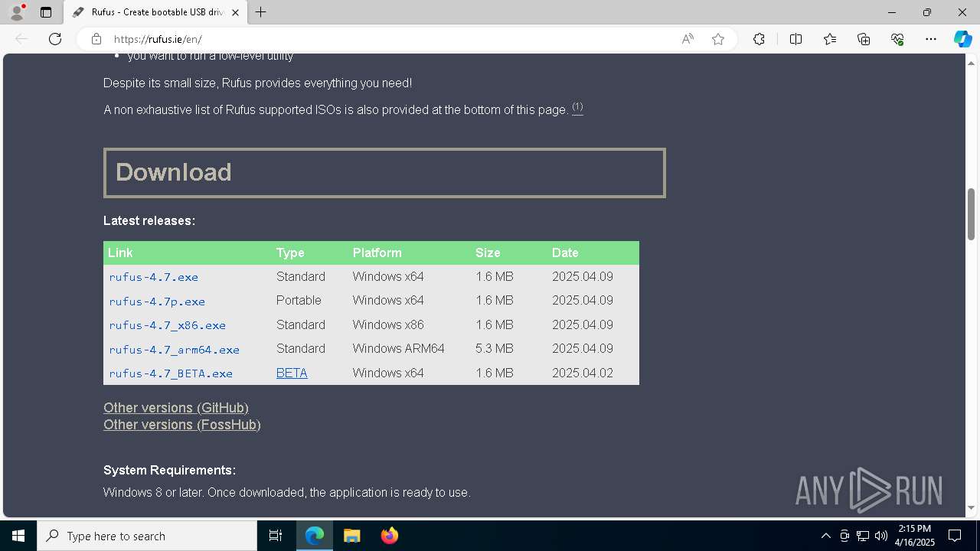Download rufus-4.7_BETA.exe link
The width and height of the screenshot is (980, 551).
171,373
